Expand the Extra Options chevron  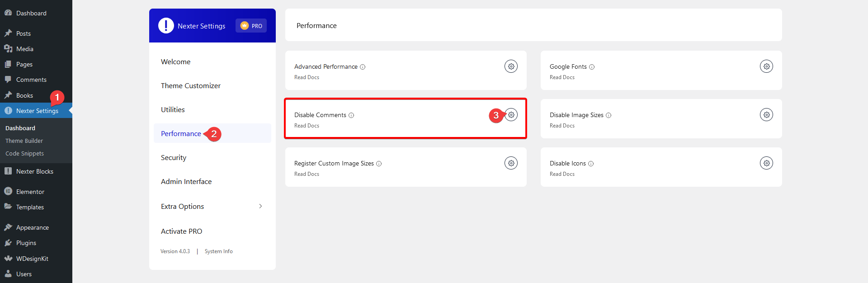tap(260, 206)
